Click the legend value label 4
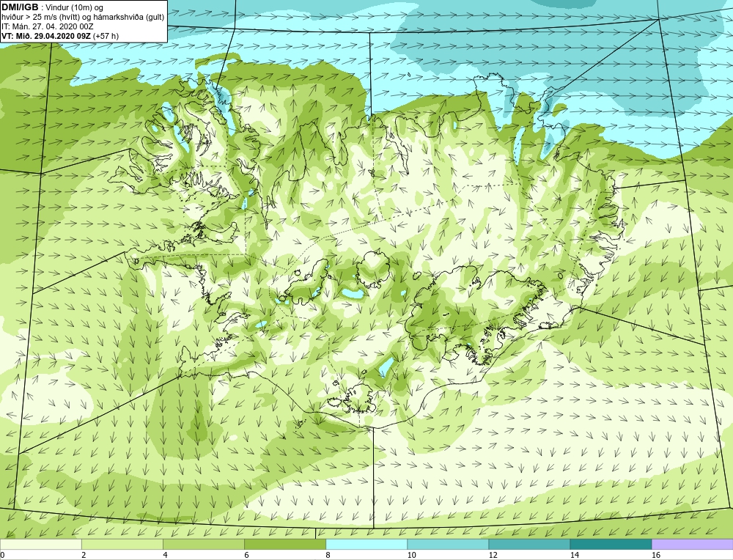The width and height of the screenshot is (733, 560). 166,555
